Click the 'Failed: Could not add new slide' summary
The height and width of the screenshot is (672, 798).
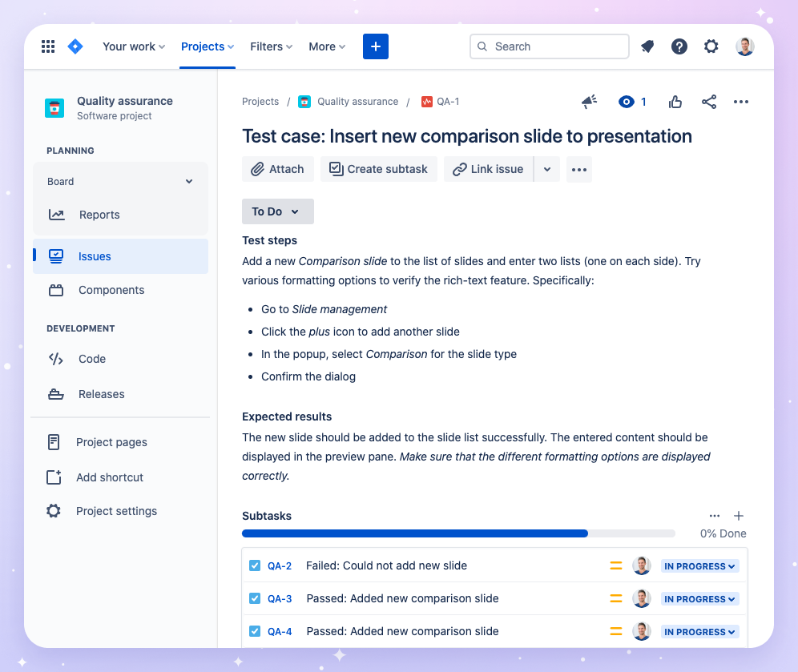[386, 565]
